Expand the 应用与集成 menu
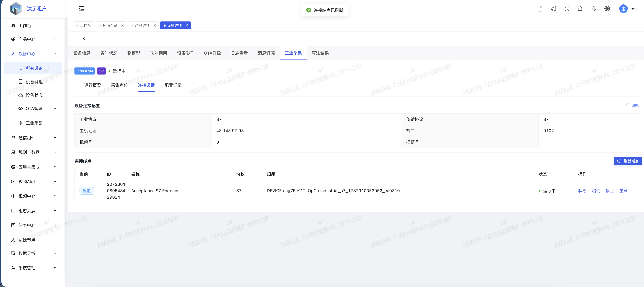644x287 pixels. [33, 167]
